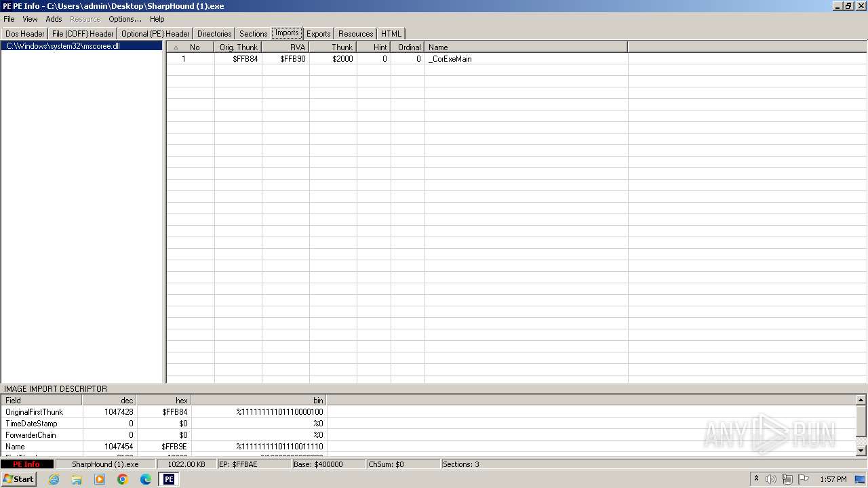
Task: Sort imports by No column
Action: [191, 47]
